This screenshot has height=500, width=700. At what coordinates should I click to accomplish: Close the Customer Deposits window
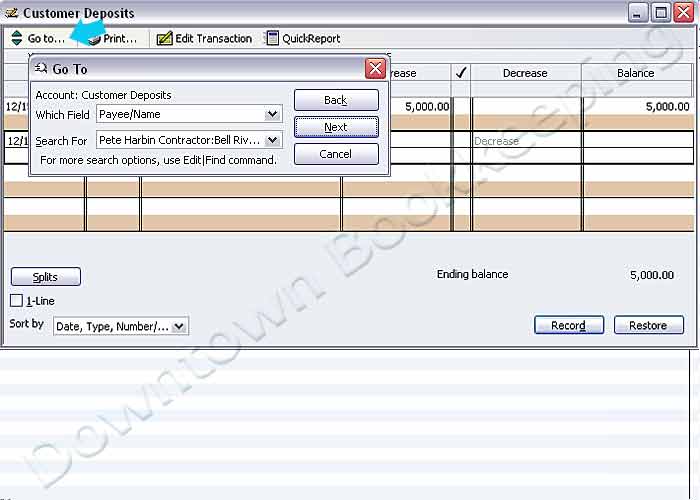[x=683, y=12]
